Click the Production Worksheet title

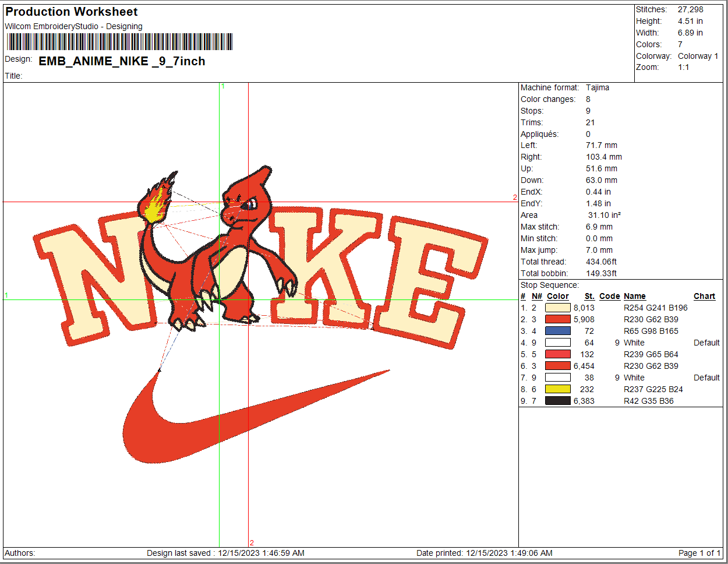(x=72, y=12)
